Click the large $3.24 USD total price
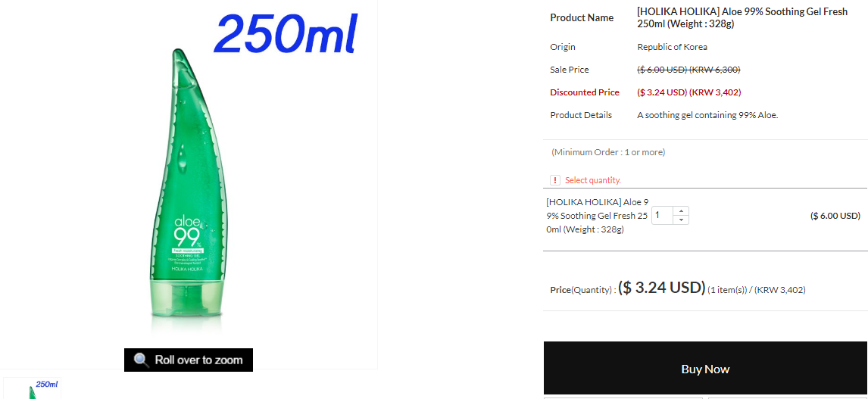 point(661,287)
